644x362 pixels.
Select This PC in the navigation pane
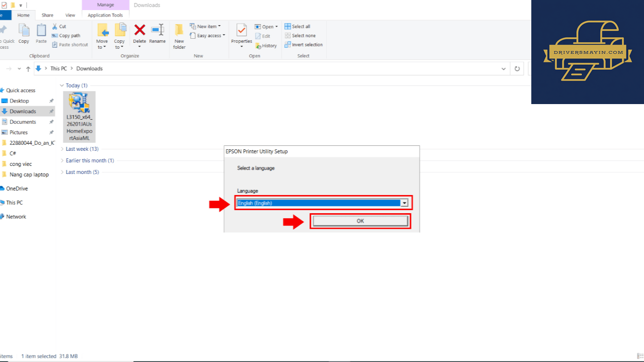coord(14,203)
